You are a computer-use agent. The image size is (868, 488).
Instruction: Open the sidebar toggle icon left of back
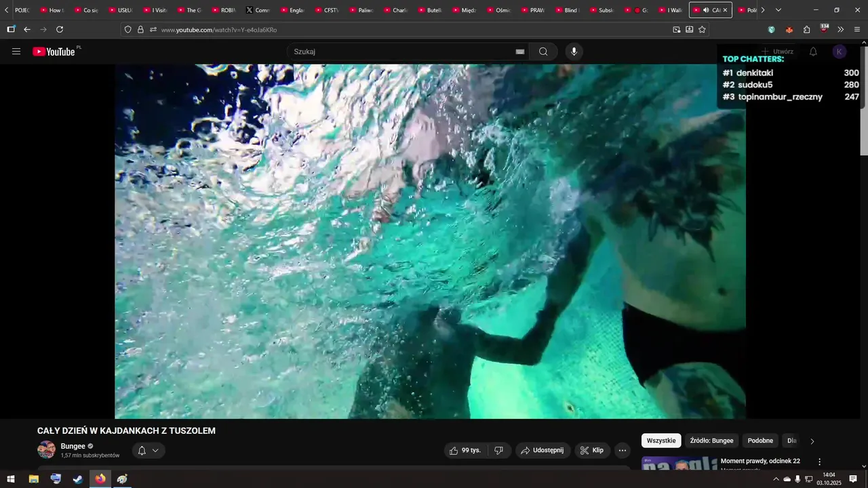tap(11, 30)
